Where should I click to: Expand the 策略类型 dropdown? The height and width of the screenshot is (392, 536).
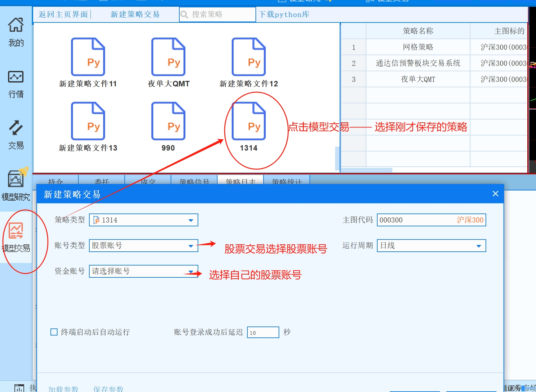coord(191,220)
